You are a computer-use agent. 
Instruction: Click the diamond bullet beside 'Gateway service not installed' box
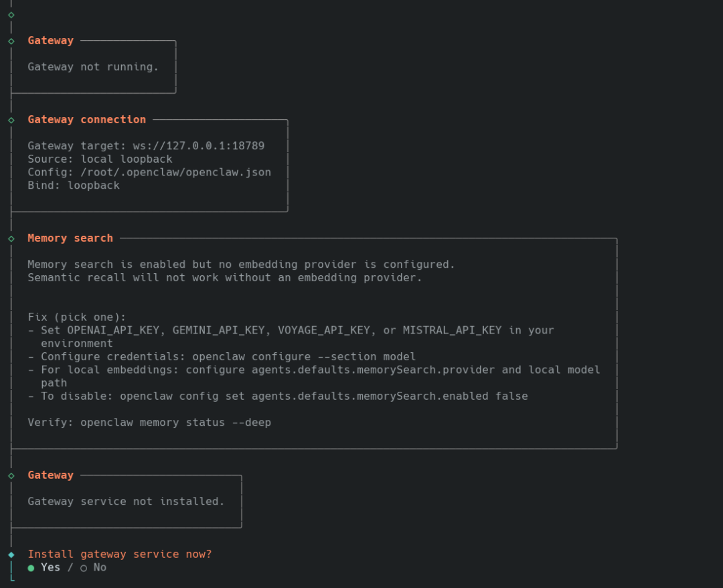pos(11,475)
